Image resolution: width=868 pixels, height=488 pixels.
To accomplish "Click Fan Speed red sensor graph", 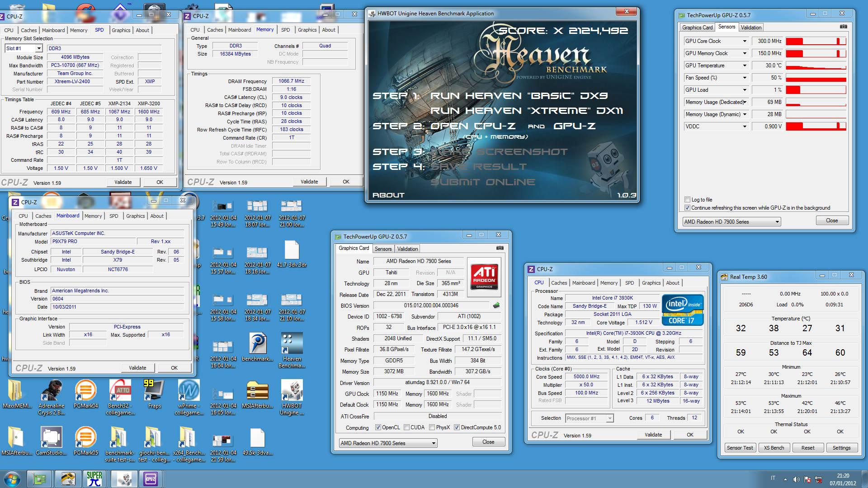I will (816, 78).
